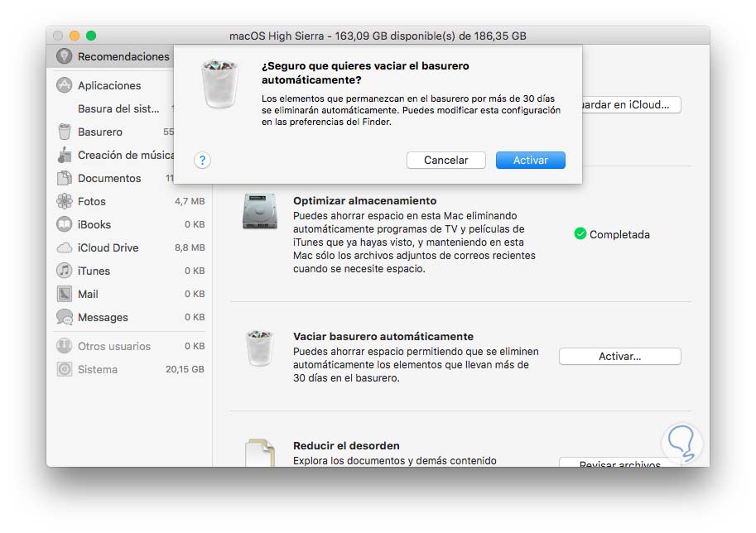Click the trash can icon in the dialog

[x=220, y=84]
